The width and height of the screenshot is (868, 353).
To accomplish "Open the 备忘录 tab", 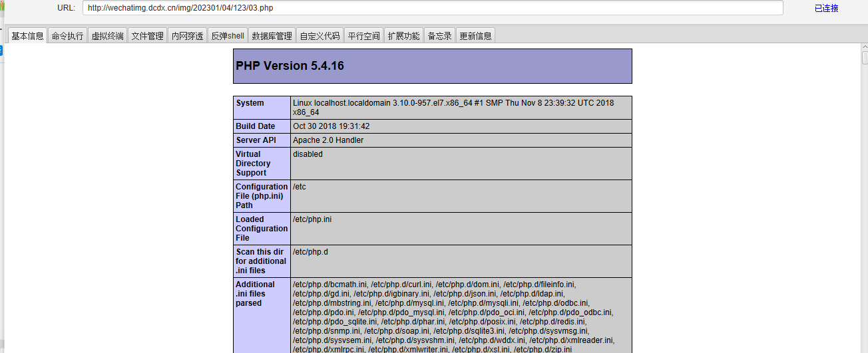I will (439, 36).
